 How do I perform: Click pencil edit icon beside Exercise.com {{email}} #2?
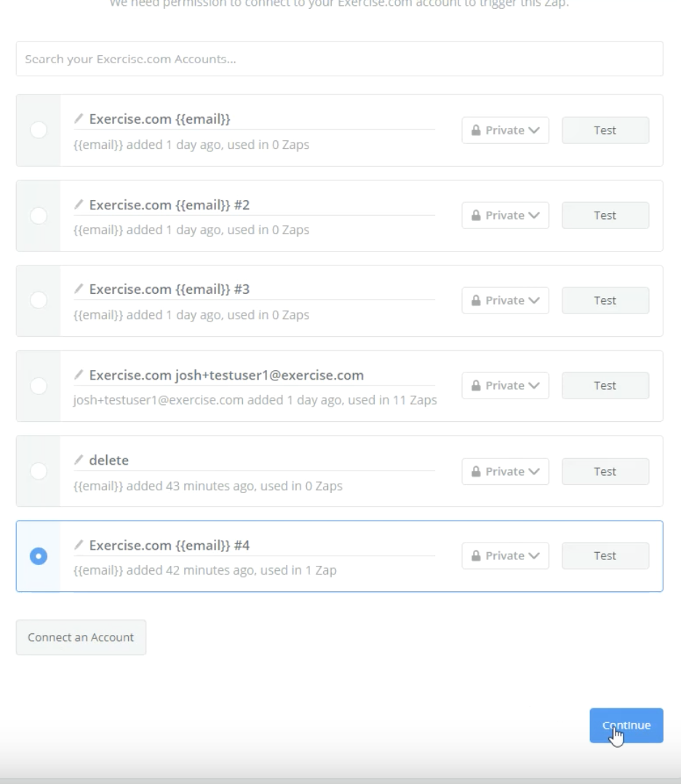[79, 204]
